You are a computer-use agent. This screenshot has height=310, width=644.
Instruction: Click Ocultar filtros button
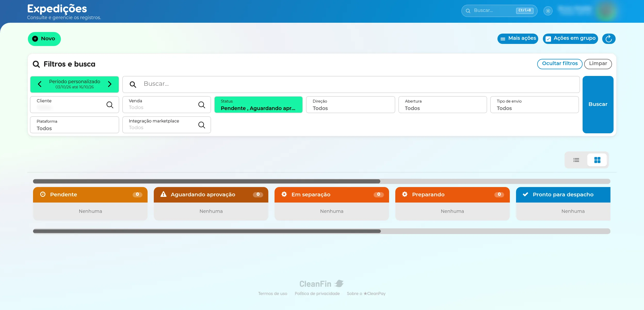point(560,64)
